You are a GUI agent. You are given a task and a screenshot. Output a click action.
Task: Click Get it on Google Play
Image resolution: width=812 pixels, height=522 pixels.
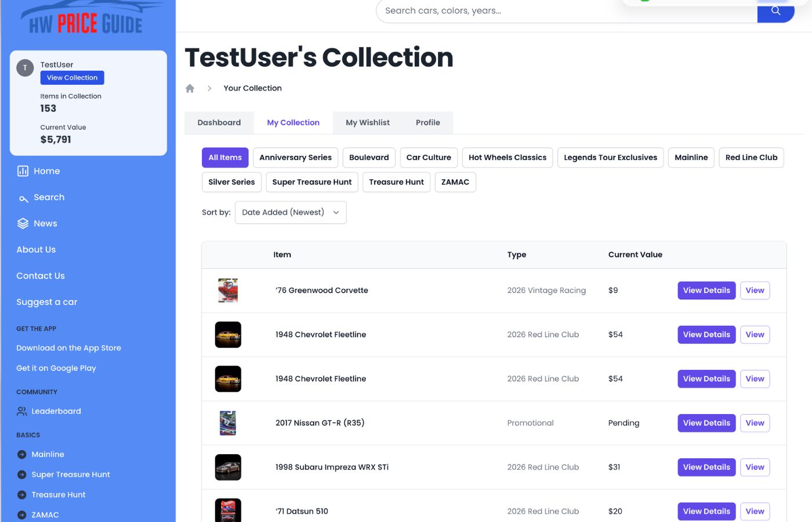[56, 368]
